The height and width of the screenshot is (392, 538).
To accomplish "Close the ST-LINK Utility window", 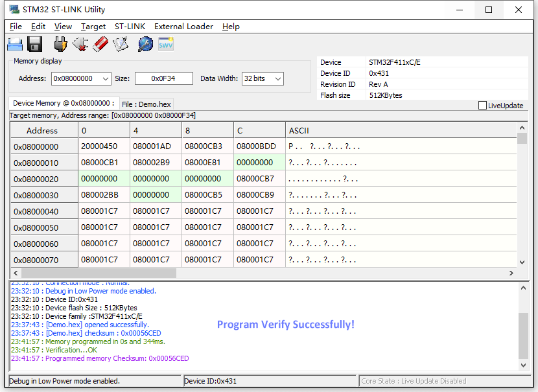I will point(519,10).
